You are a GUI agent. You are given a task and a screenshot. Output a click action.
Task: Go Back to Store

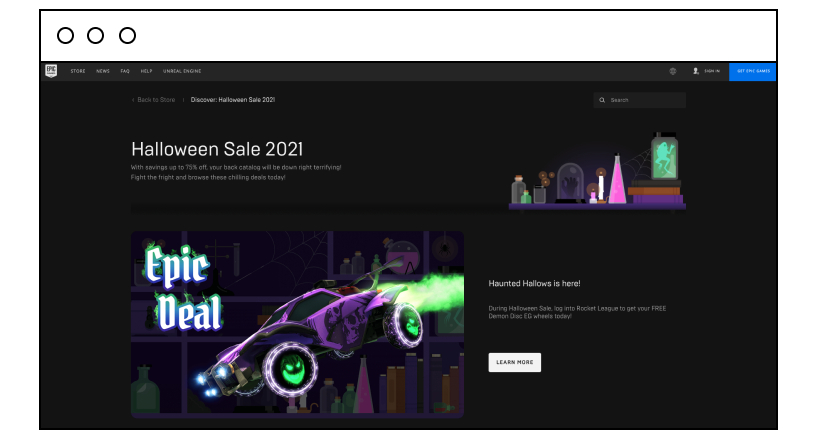156,100
